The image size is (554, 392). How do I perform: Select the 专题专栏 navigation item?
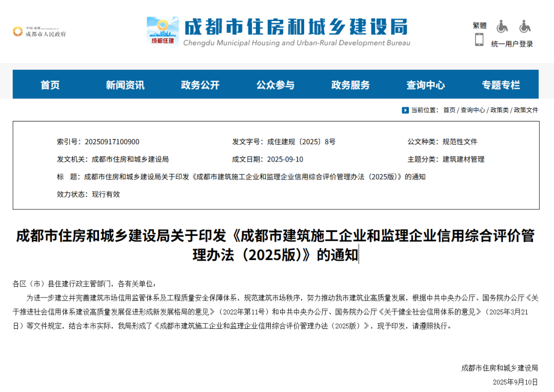tap(501, 85)
